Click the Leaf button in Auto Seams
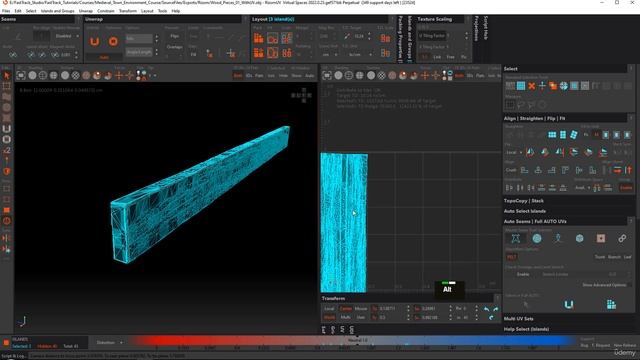Image resolution: width=640 pixels, height=360 pixels. (x=627, y=257)
